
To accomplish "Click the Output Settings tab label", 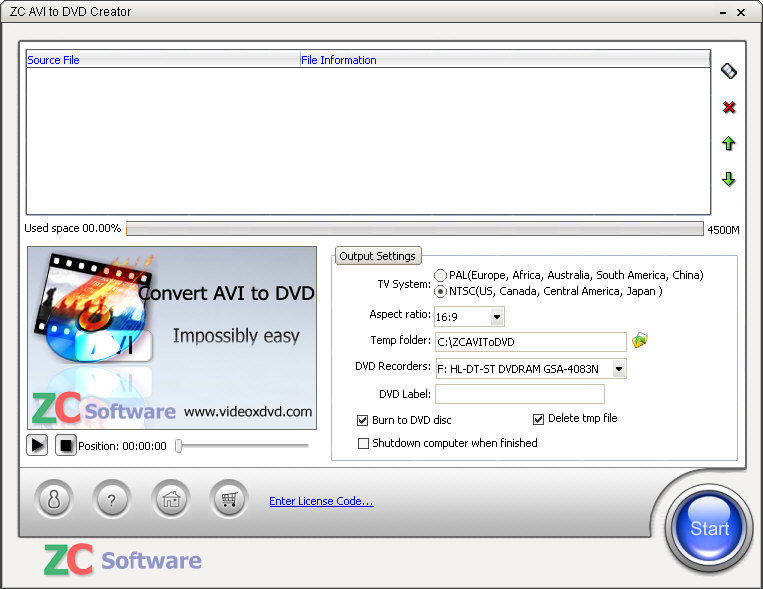I will pos(377,256).
